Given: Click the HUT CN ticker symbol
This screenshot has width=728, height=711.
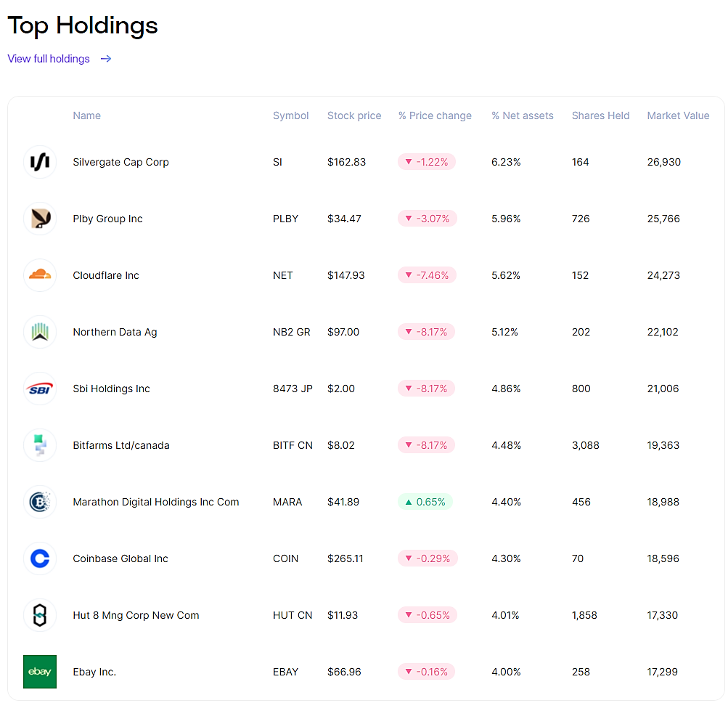Looking at the screenshot, I should 293,616.
